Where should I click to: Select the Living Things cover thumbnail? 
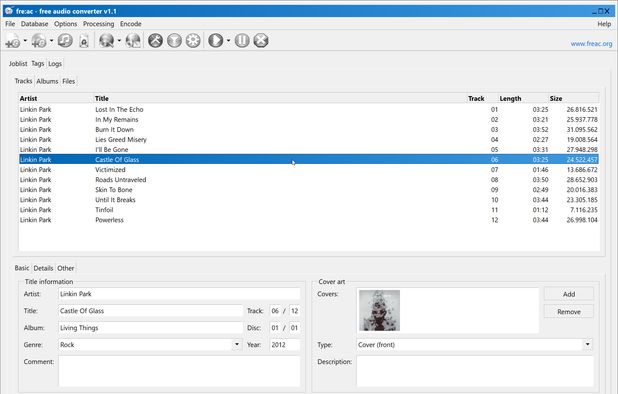pos(379,310)
